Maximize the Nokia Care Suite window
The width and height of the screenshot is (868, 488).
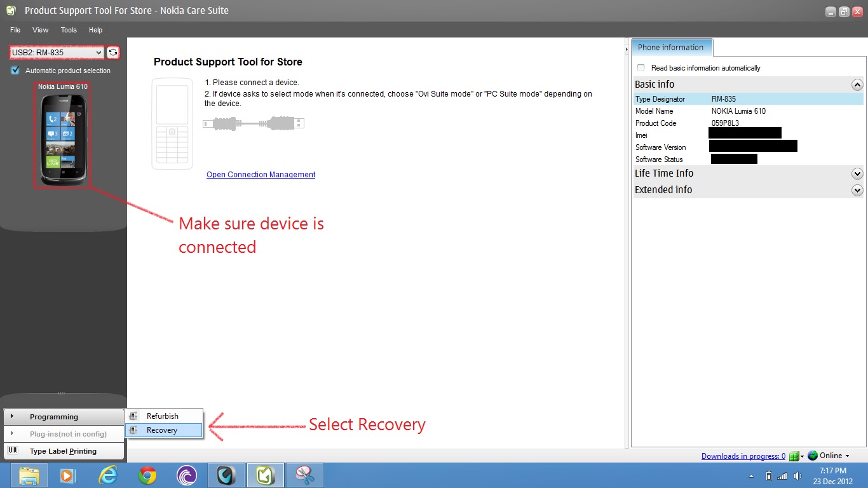pyautogui.click(x=844, y=11)
